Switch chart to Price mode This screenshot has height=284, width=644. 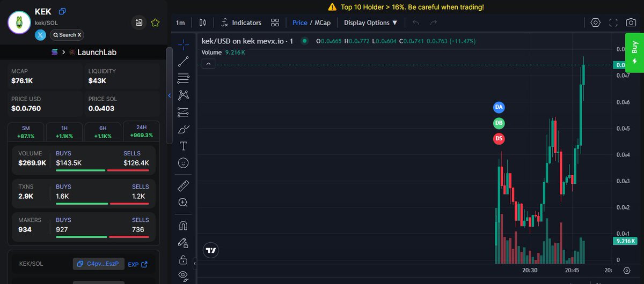(x=300, y=23)
